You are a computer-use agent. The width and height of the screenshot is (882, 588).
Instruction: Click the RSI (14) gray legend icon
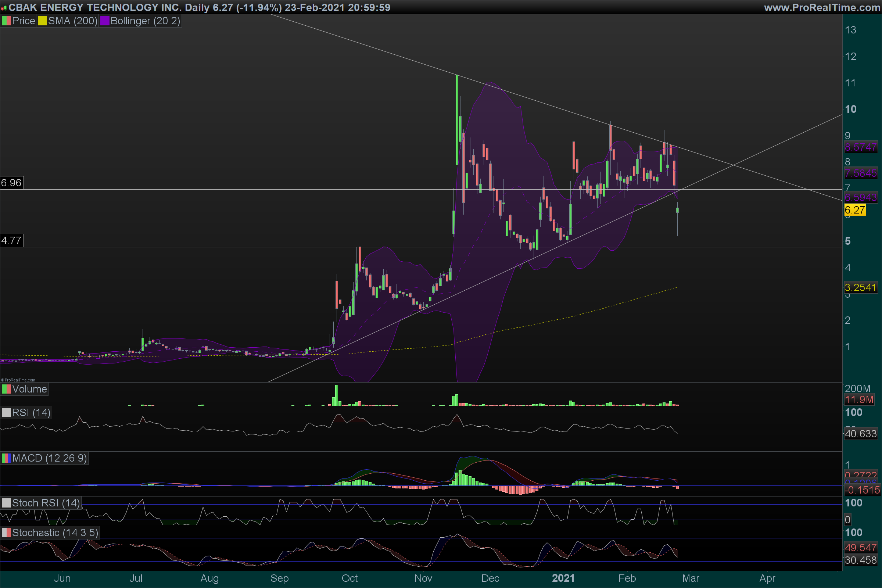point(6,412)
